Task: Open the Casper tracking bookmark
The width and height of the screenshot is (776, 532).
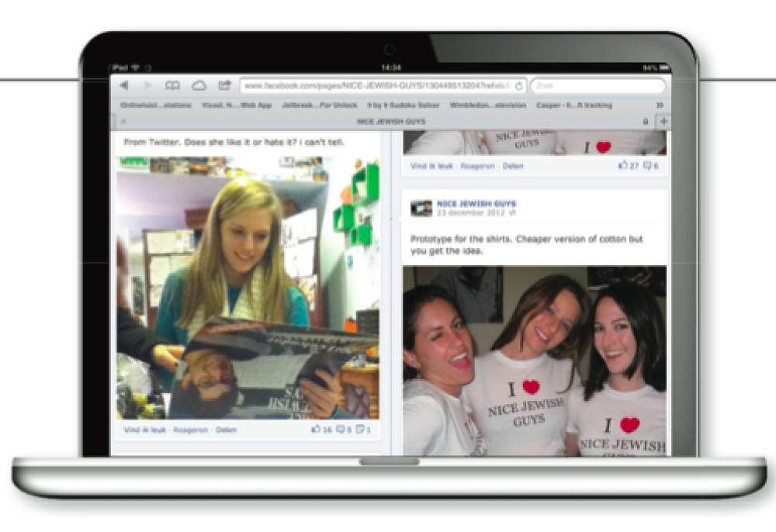Action: coord(573,105)
